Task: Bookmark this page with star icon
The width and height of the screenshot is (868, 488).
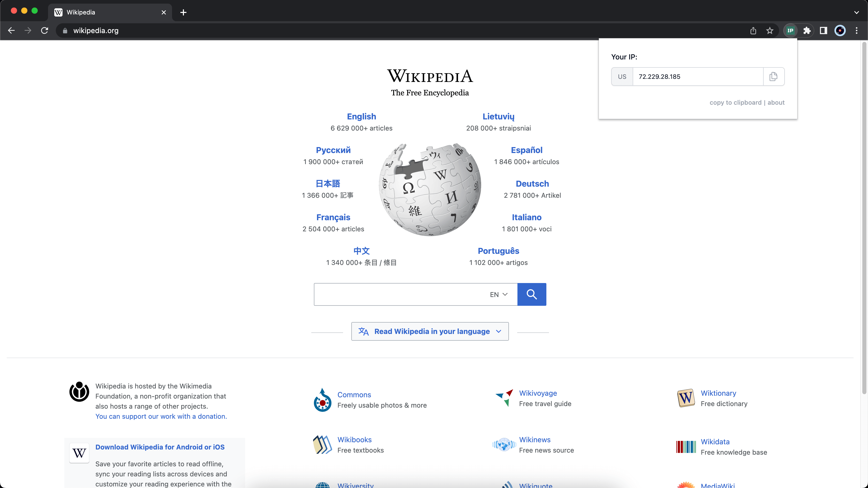Action: pos(770,31)
